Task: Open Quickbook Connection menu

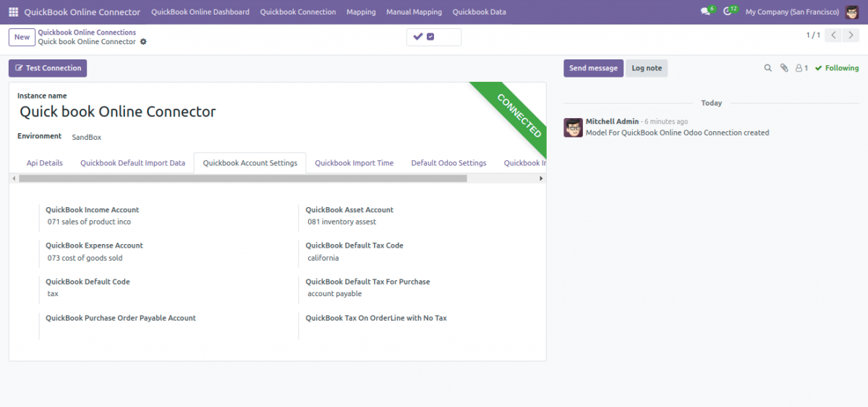Action: pyautogui.click(x=298, y=12)
